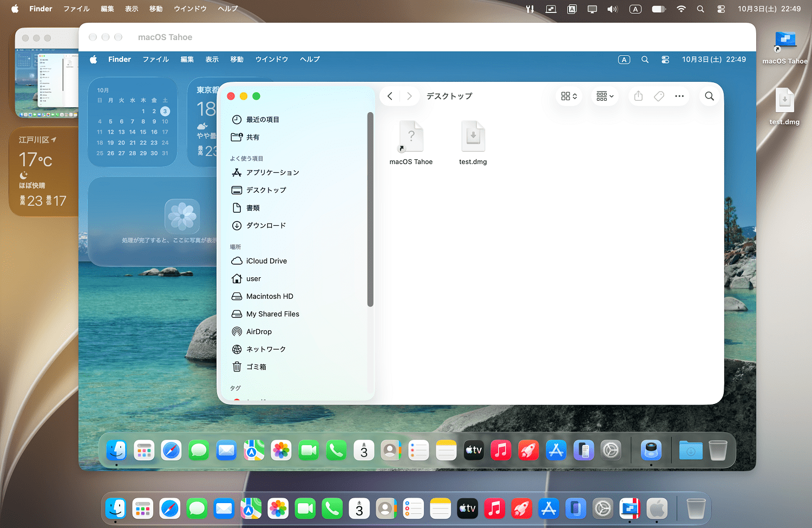Screen dimensions: 812x528
Task: Click Wi-Fi icon in host menu bar
Action: 682,9
